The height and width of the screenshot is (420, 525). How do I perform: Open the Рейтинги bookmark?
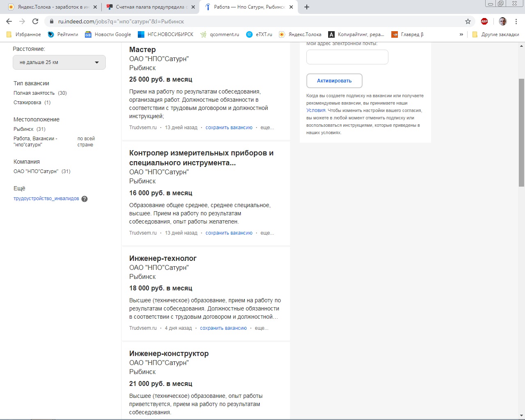[x=63, y=34]
